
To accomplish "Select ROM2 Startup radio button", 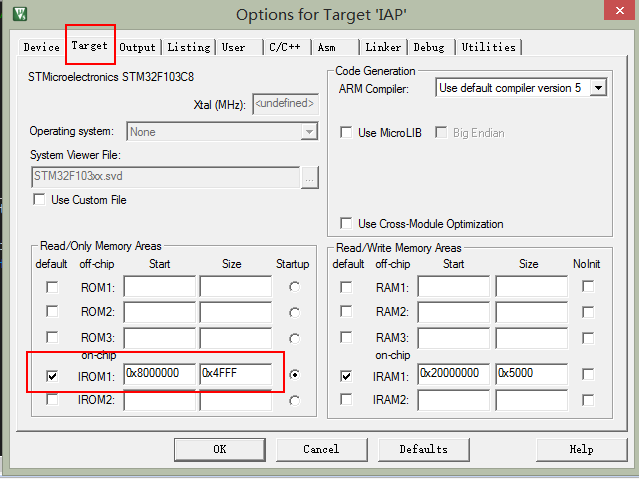I will click(x=294, y=313).
